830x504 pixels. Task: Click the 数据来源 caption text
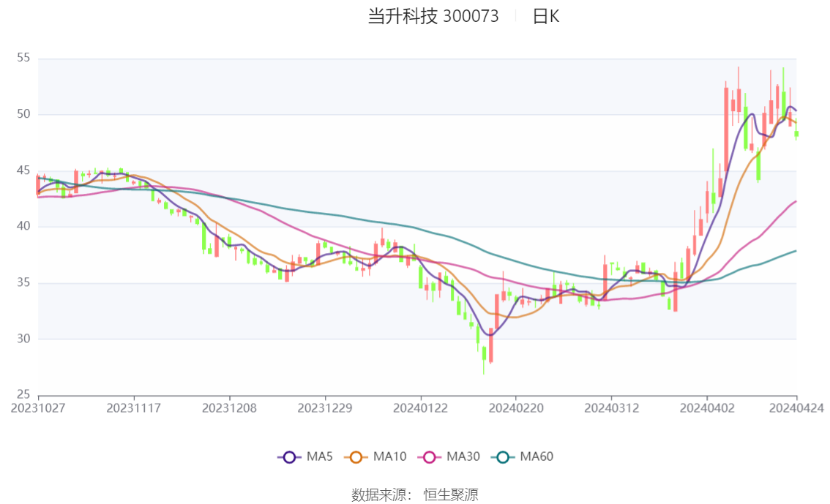coord(379,495)
